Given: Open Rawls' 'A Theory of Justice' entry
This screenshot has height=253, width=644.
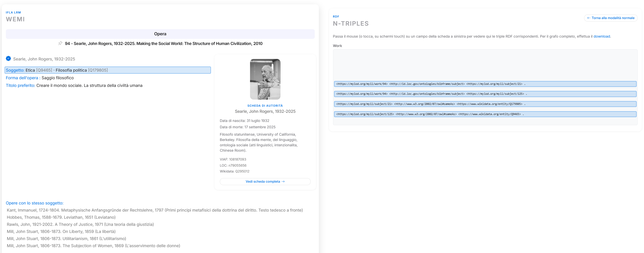Looking at the screenshot, I should [80, 225].
